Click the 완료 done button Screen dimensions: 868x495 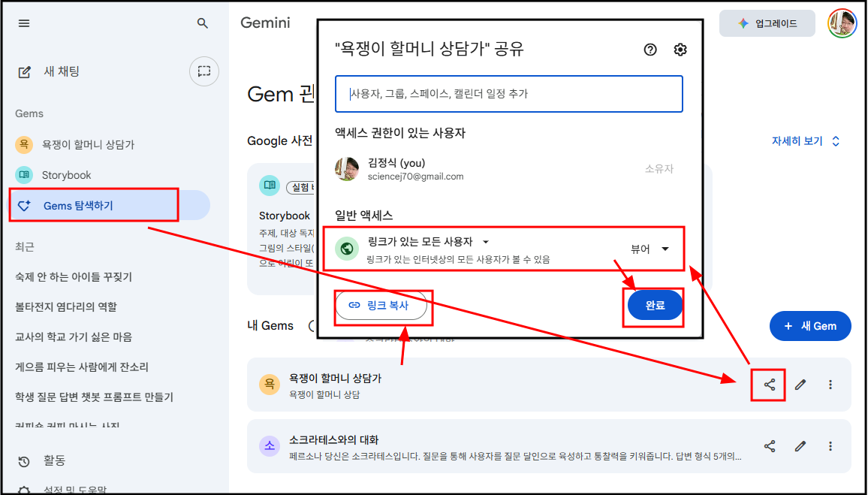pyautogui.click(x=655, y=306)
